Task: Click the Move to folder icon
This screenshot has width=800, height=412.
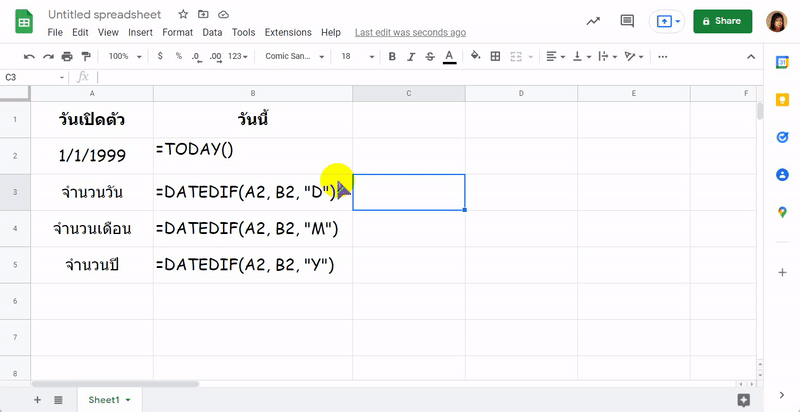Action: click(203, 14)
